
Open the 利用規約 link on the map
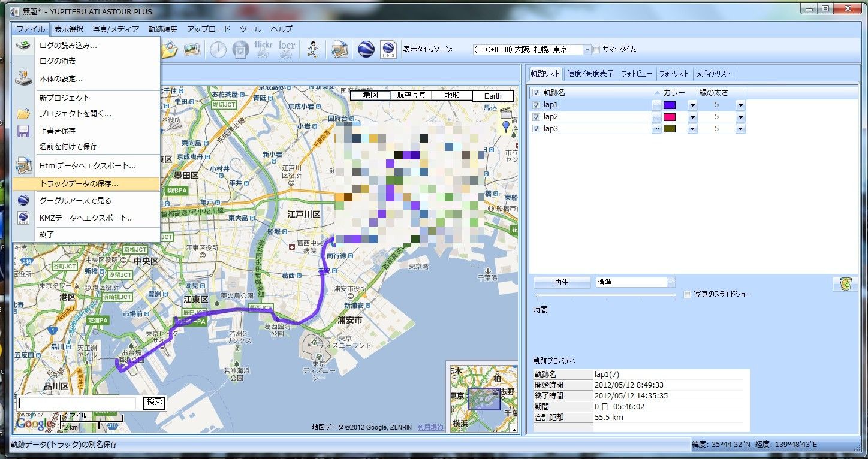tap(430, 427)
